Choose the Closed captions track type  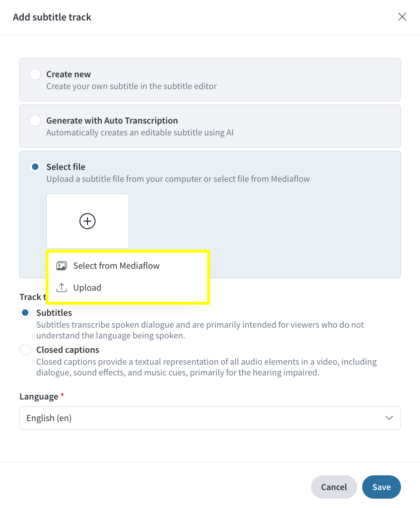point(25,350)
